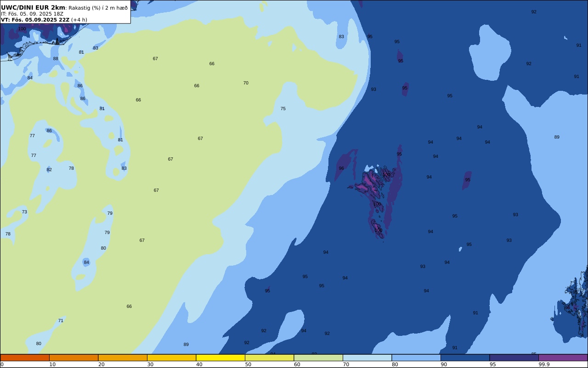Click the humidity value '75' on the map

tap(283, 109)
